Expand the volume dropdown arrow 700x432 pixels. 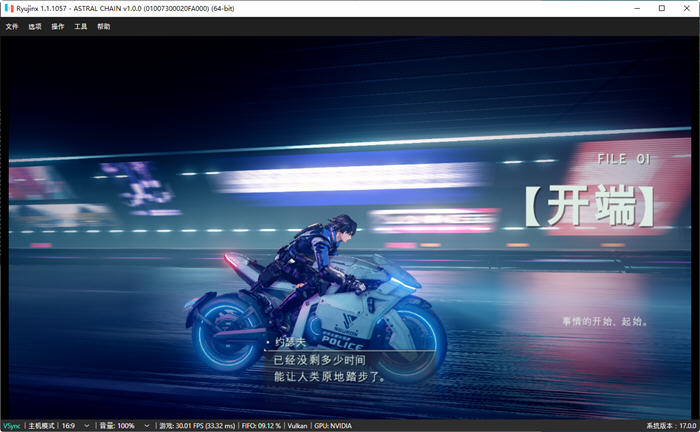tap(146, 426)
